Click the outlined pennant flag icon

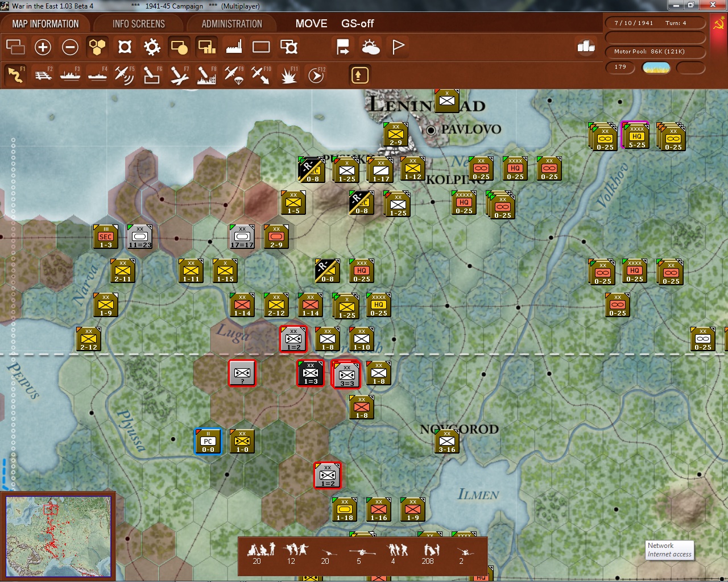pos(398,47)
